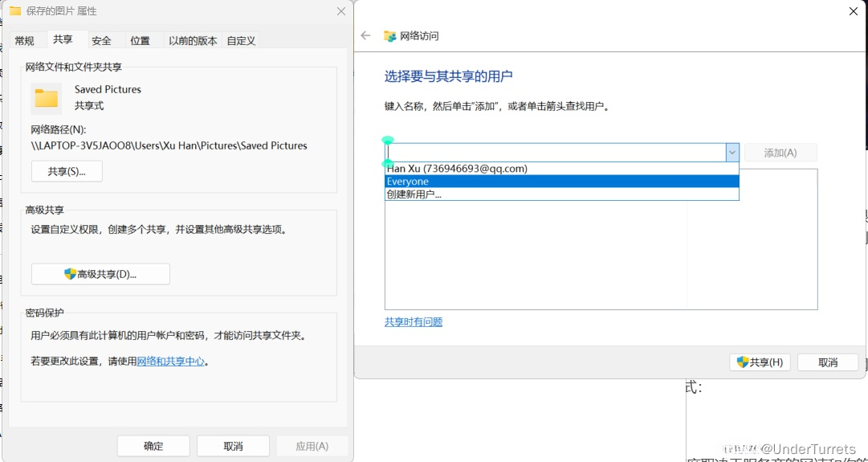Choose Han Xu user from the list

(x=561, y=169)
